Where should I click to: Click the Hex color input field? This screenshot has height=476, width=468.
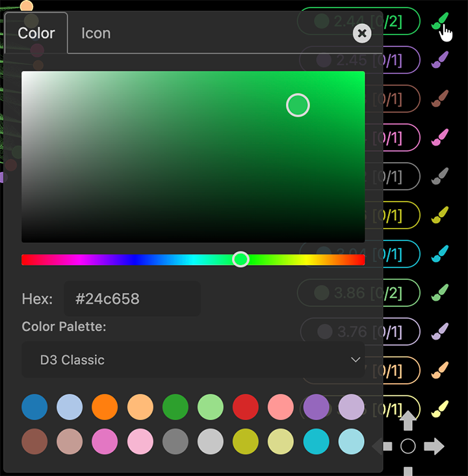click(132, 299)
